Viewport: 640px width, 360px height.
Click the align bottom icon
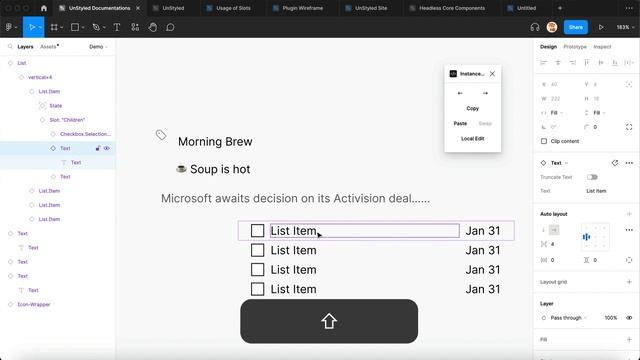pos(615,62)
